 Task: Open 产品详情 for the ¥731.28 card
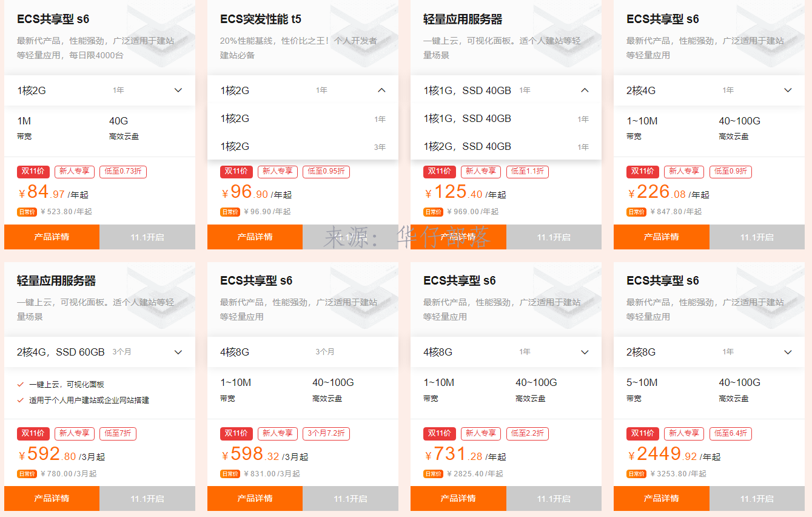point(458,498)
